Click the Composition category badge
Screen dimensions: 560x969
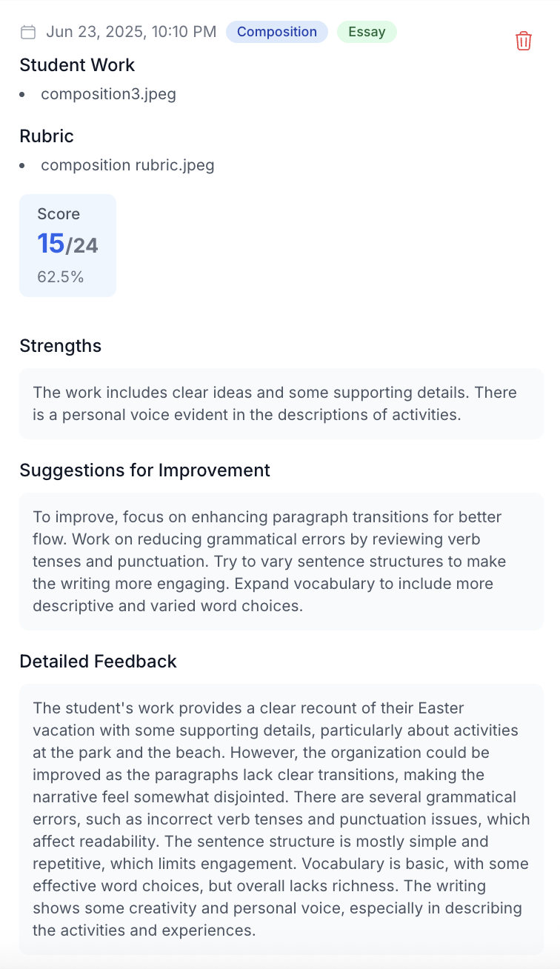click(277, 32)
